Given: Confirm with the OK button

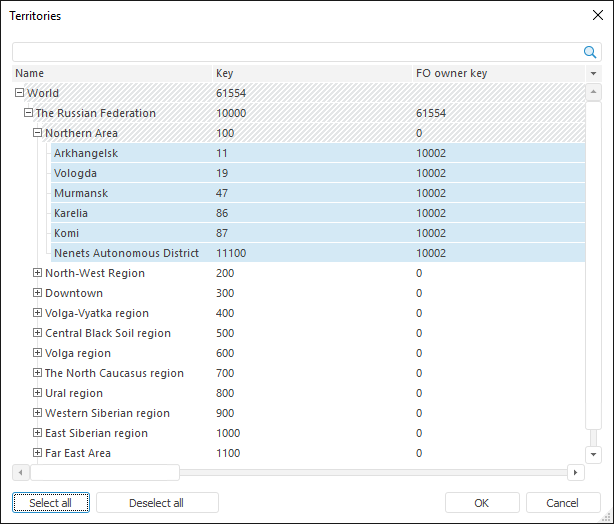Looking at the screenshot, I should pos(481,503).
